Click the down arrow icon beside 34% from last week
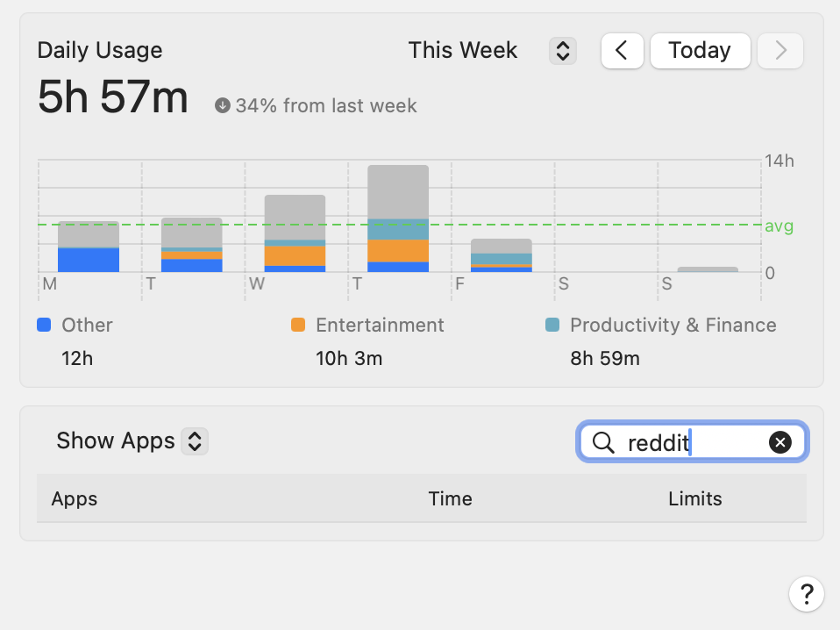Screen dimensions: 840x630 point(223,106)
